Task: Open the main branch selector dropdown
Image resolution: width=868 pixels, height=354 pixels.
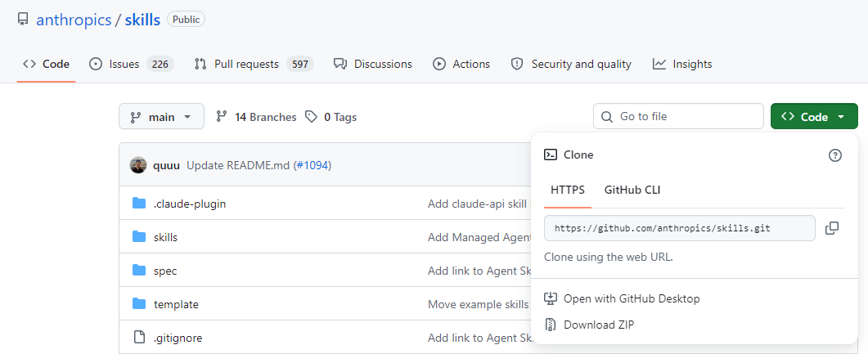Action: [161, 117]
